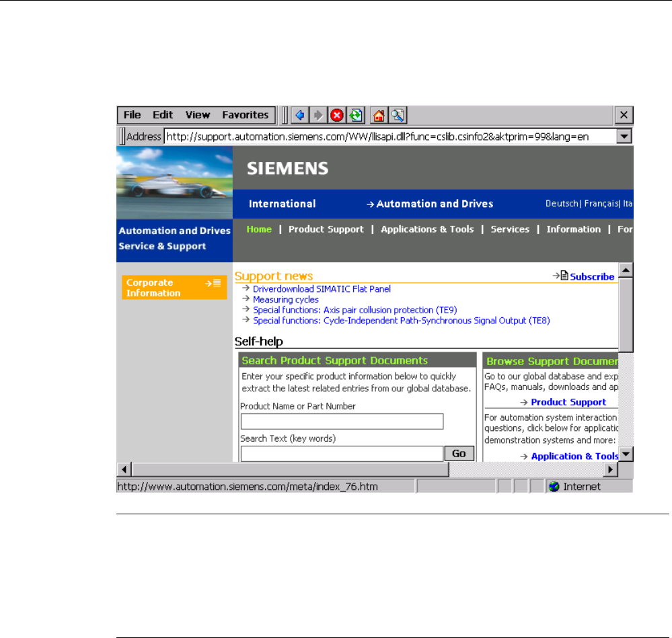The image size is (672, 638).
Task: Select the Services navigation tab
Action: click(x=510, y=229)
